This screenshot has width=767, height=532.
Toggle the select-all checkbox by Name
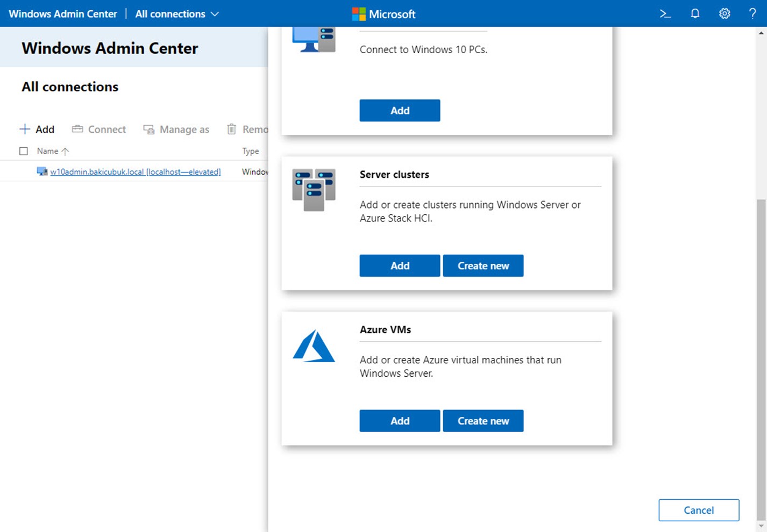[24, 151]
